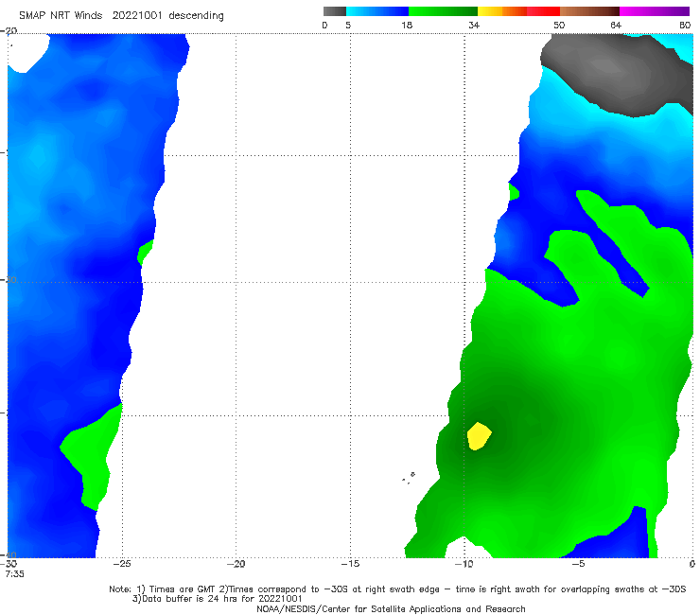Screen dimensions: 700x615
Task: Click the "SMAP NRT Winds" title text
Action: click(61, 16)
